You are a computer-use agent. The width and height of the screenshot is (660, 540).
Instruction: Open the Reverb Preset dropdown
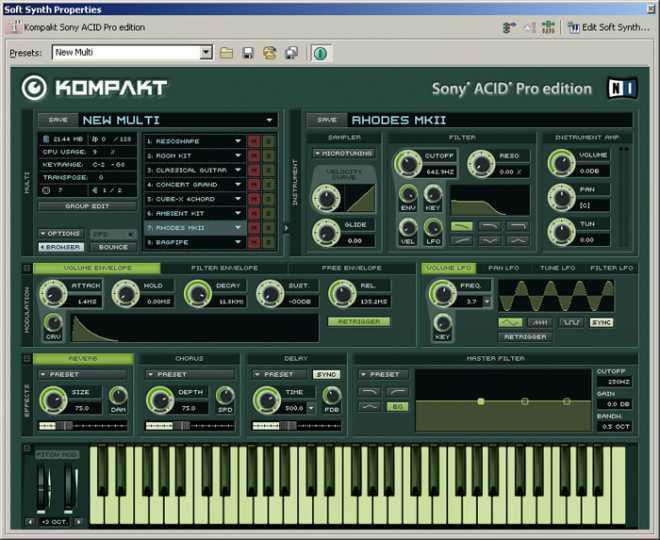click(x=83, y=374)
